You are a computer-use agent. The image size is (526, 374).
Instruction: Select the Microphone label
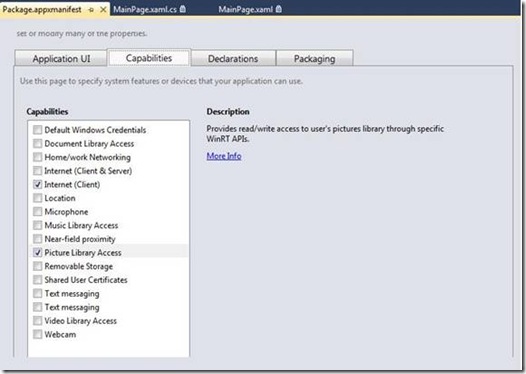(x=66, y=212)
